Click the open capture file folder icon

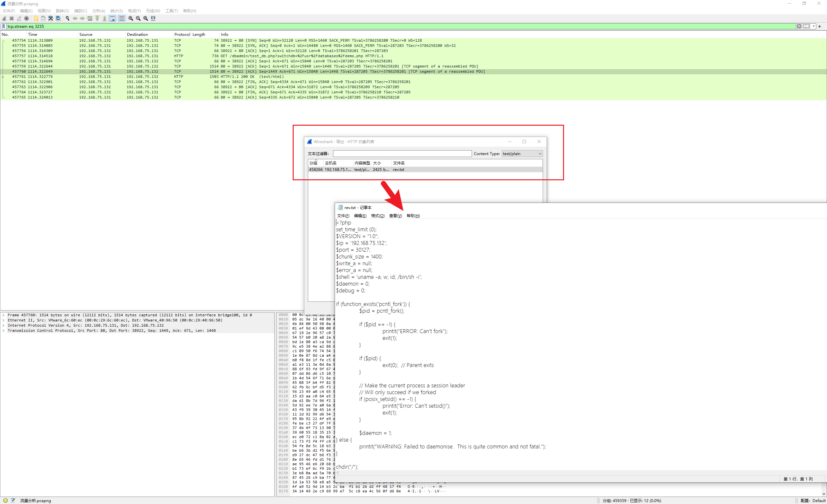point(36,18)
